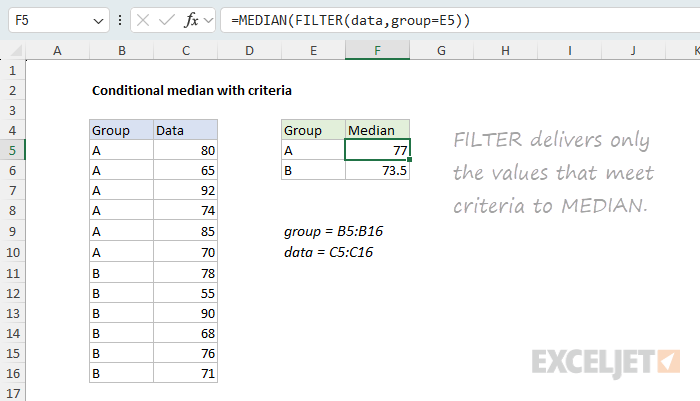Select column H header
The width and height of the screenshot is (700, 401).
coord(505,50)
